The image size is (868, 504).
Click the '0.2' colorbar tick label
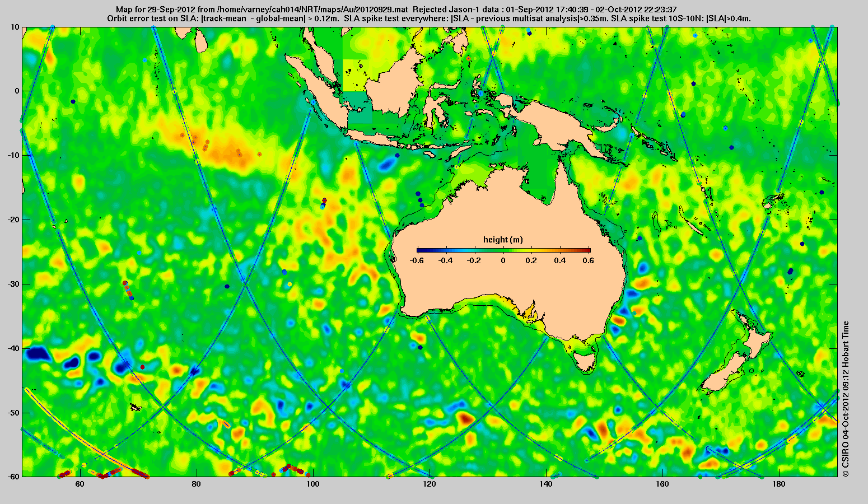tap(532, 260)
